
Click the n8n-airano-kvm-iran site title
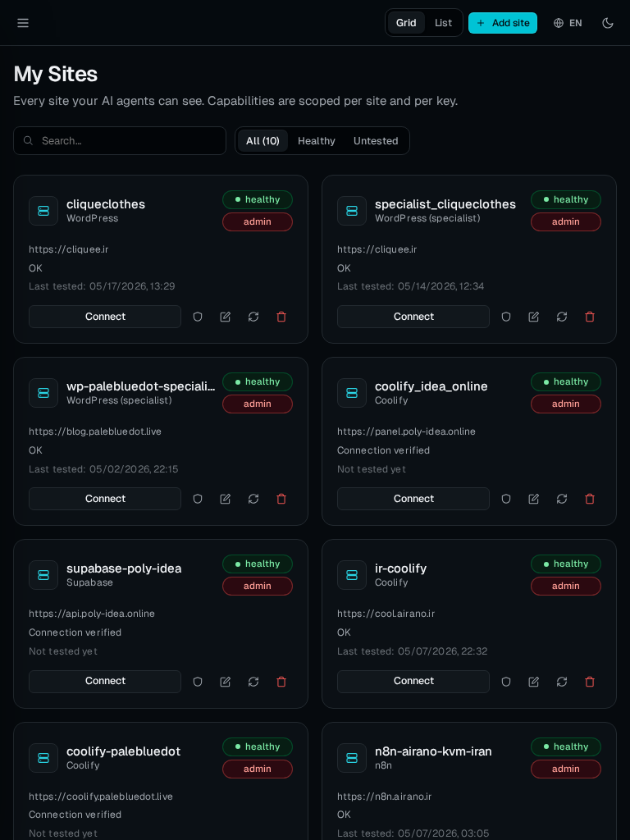433,751
